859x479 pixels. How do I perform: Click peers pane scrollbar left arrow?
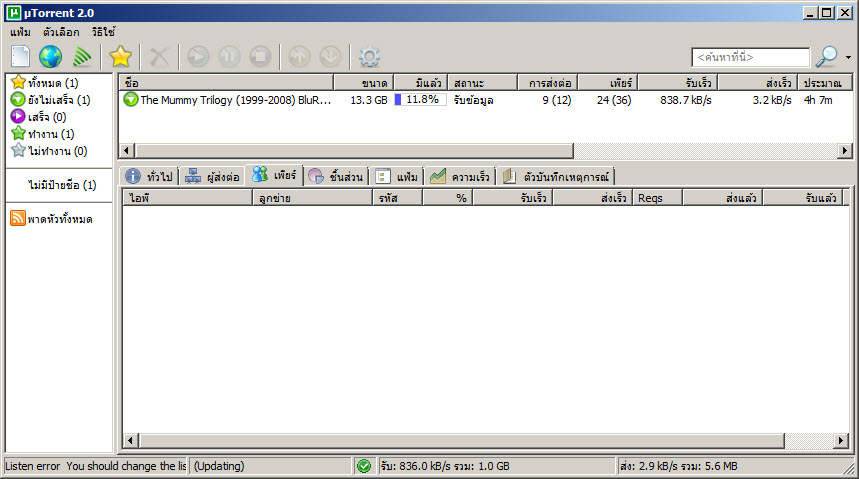(x=130, y=440)
